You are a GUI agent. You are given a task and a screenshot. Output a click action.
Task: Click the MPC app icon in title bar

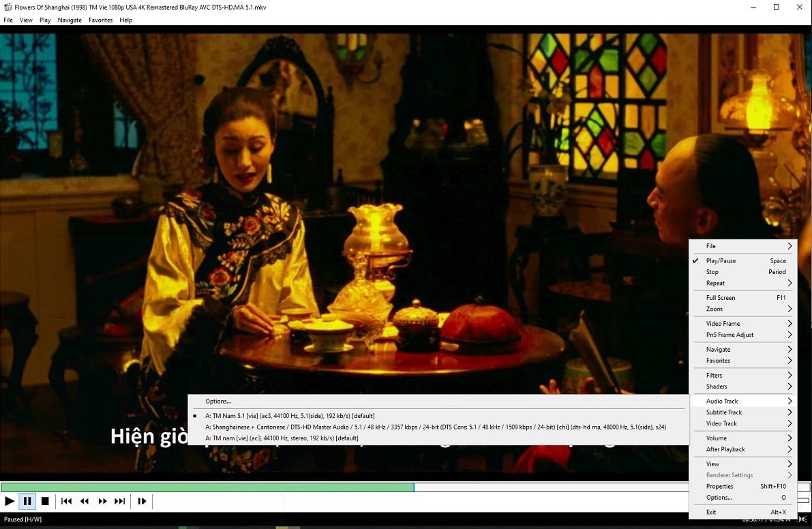(x=7, y=7)
